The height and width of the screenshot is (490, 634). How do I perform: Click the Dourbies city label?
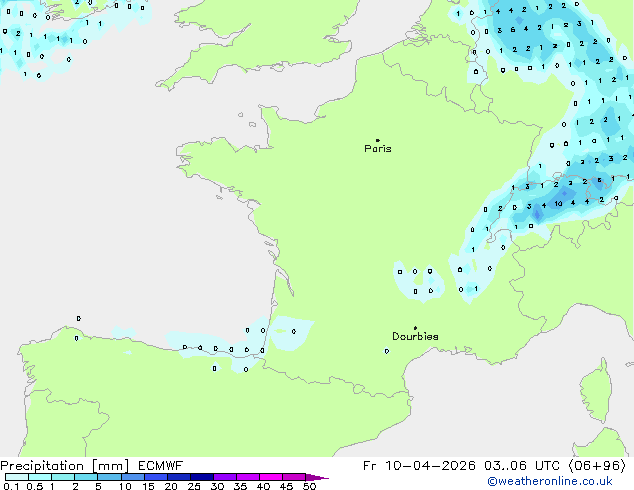tap(415, 336)
